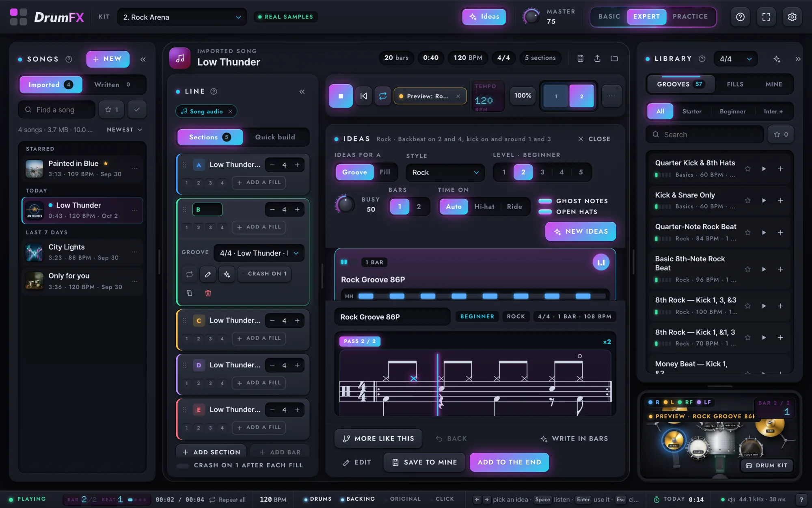Click the fullscreen icon
The image size is (812, 508).
pyautogui.click(x=766, y=17)
